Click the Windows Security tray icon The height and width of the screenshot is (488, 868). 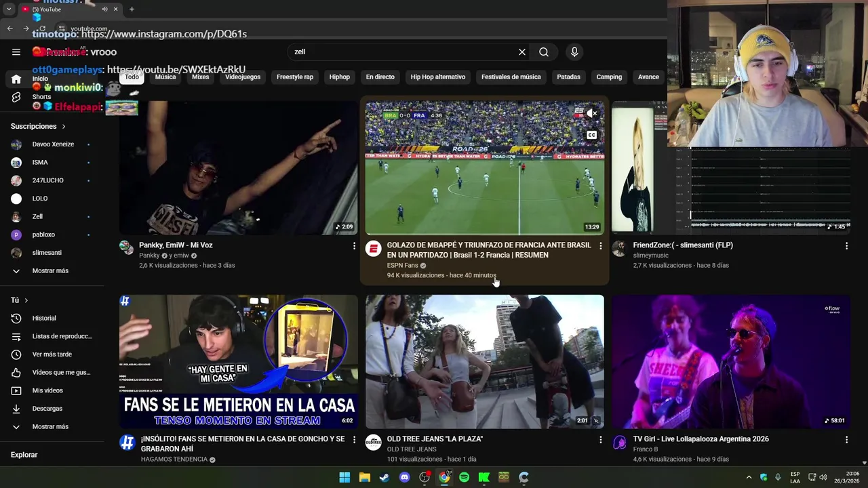coord(764,477)
